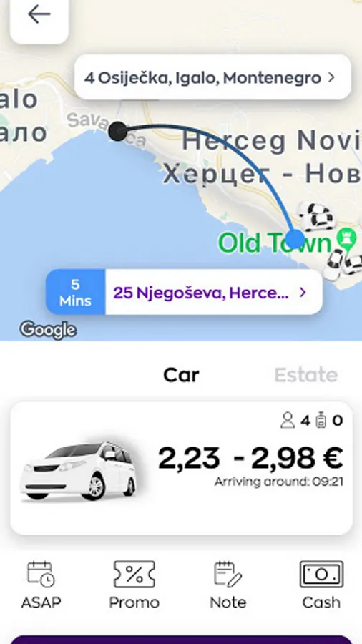Viewport: 362px width, 644px height.
Task: Open the Promo coupon icon
Action: 134,574
